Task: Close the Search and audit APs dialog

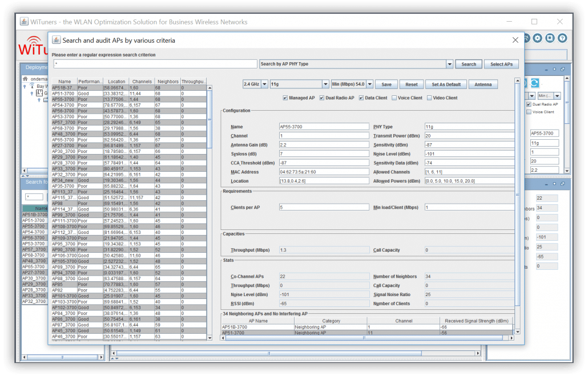Action: [515, 40]
